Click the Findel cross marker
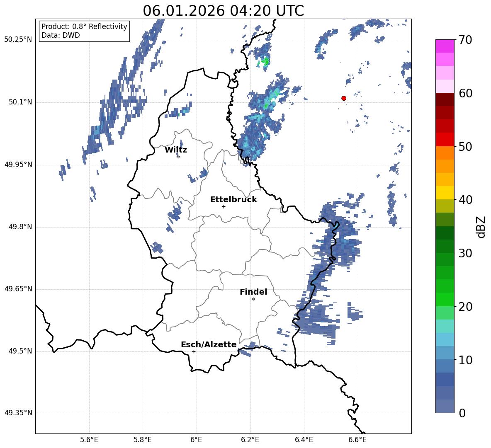Screen dimensions: 491x448 (253, 299)
